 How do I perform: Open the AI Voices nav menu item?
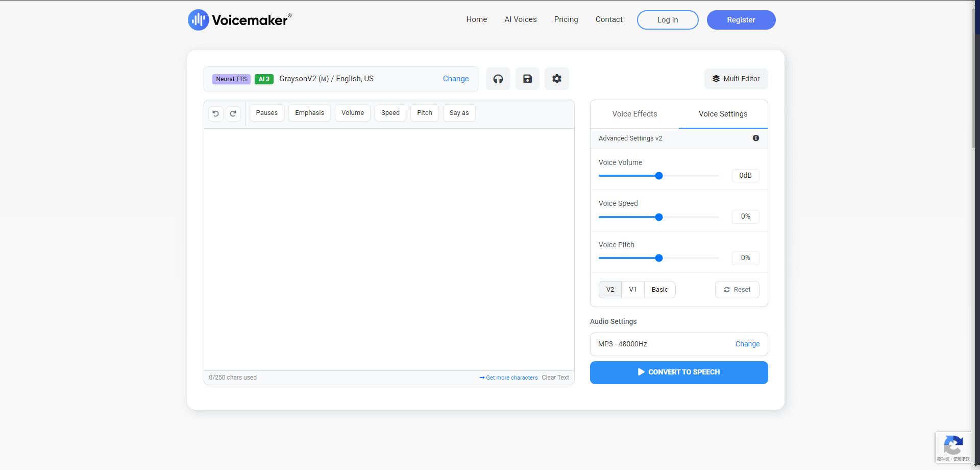[520, 19]
